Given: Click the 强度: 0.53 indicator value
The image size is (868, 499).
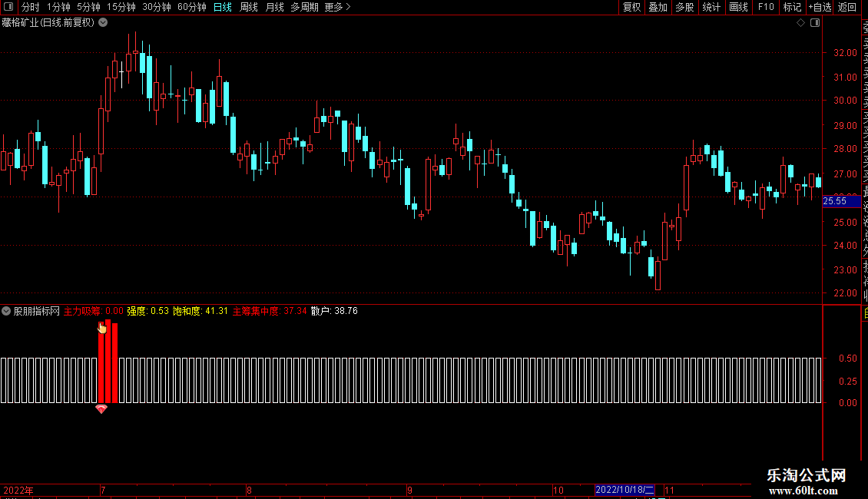Looking at the screenshot, I should pos(147,311).
